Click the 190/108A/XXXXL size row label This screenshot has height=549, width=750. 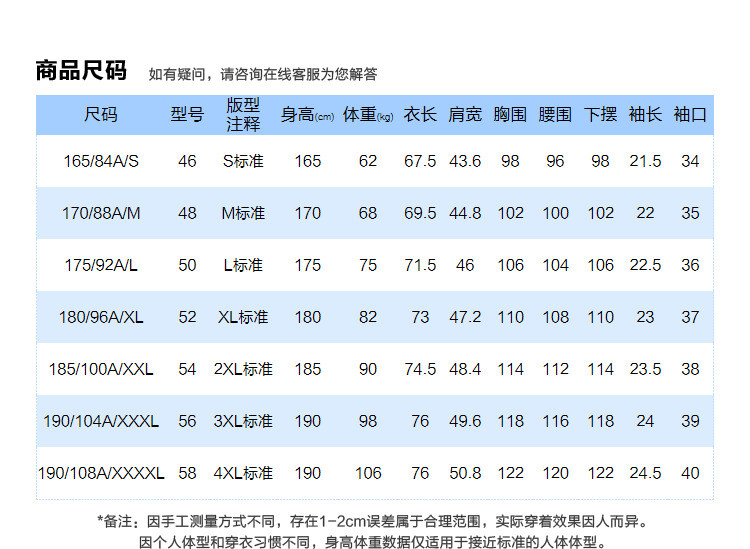pyautogui.click(x=101, y=473)
